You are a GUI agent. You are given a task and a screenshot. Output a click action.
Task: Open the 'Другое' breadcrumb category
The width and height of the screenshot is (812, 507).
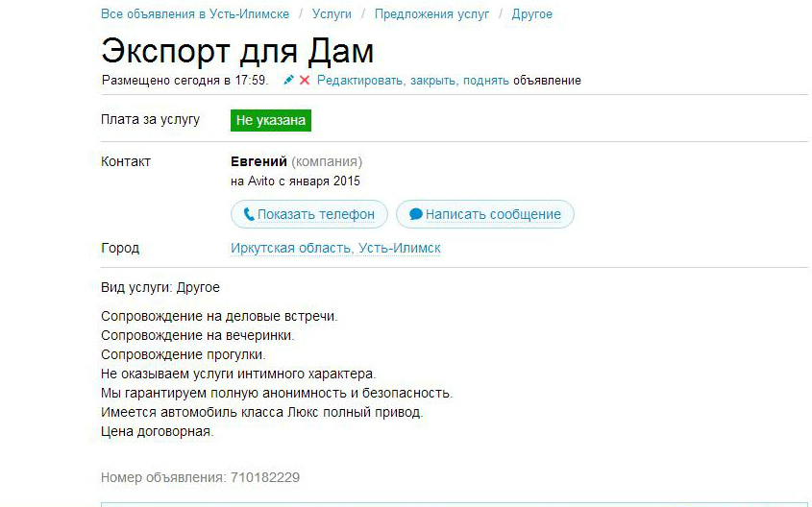pyautogui.click(x=531, y=14)
